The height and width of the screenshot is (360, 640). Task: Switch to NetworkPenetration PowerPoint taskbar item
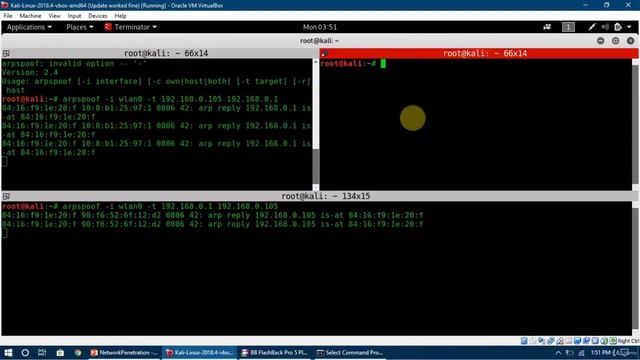124,353
